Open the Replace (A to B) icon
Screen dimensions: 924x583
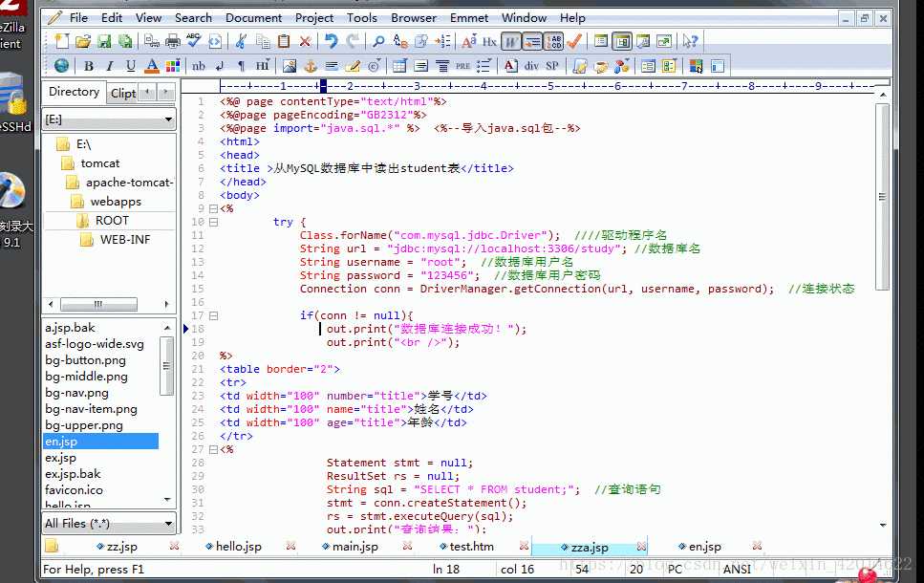pos(400,41)
